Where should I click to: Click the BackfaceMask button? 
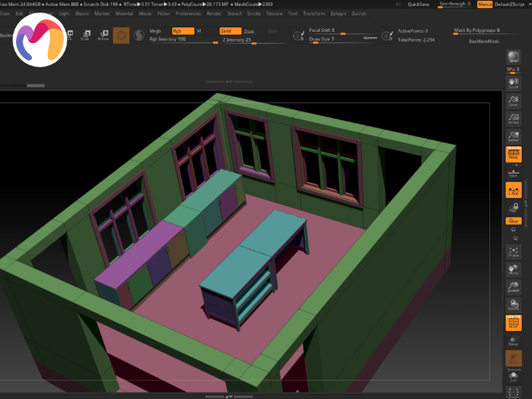pyautogui.click(x=484, y=41)
